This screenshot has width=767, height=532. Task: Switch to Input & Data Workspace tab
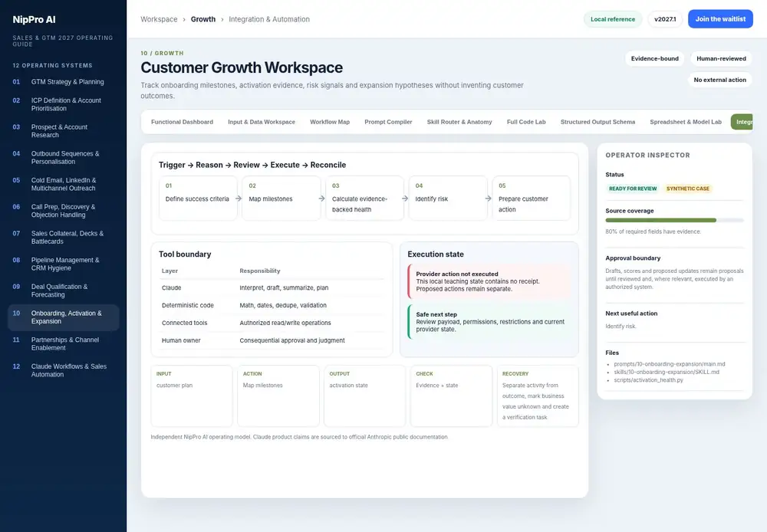pyautogui.click(x=262, y=122)
